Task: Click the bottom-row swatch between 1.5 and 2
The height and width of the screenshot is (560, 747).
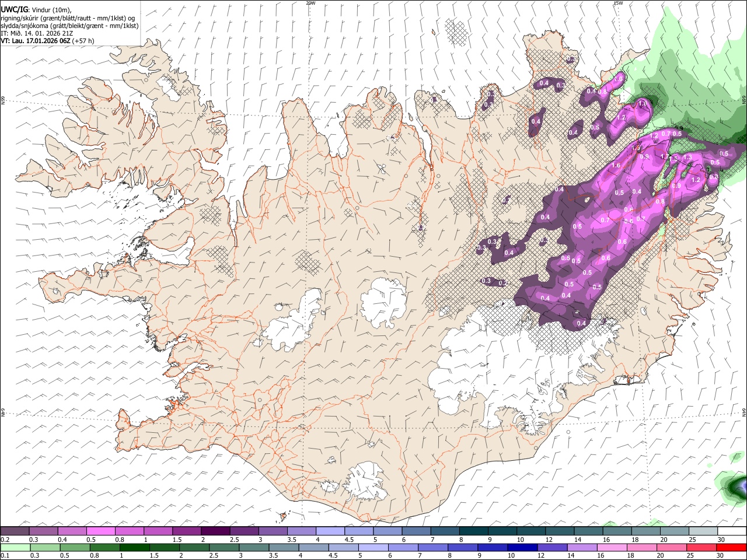Action: coord(165,547)
